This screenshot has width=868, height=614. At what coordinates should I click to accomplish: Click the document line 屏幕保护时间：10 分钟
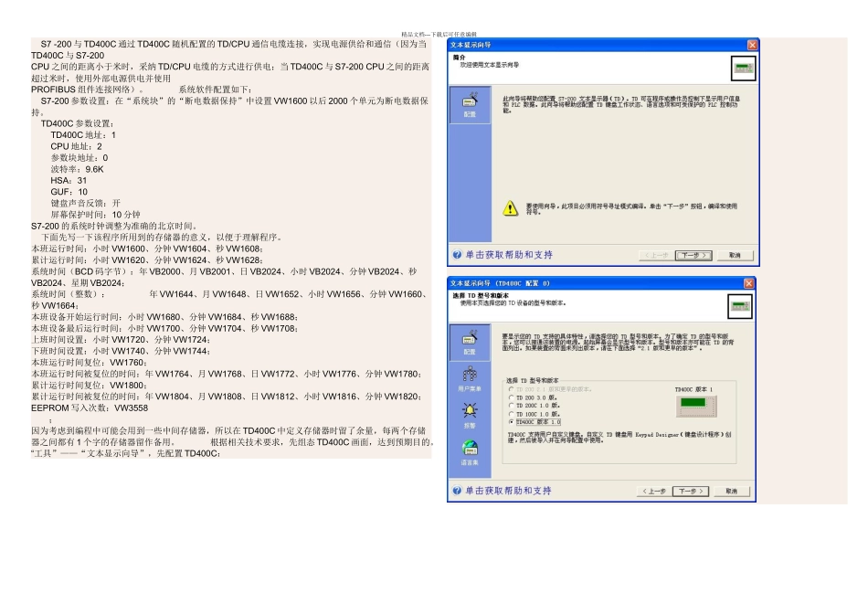[95, 215]
